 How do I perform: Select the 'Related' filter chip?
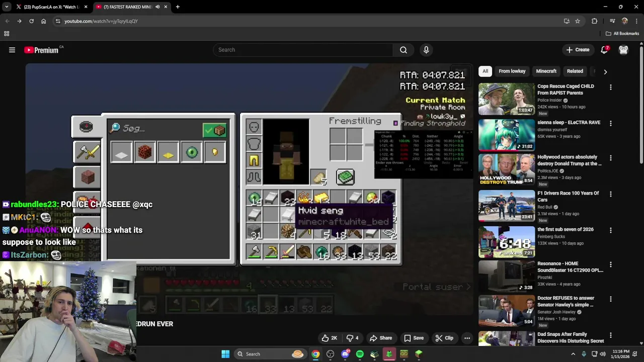575,71
